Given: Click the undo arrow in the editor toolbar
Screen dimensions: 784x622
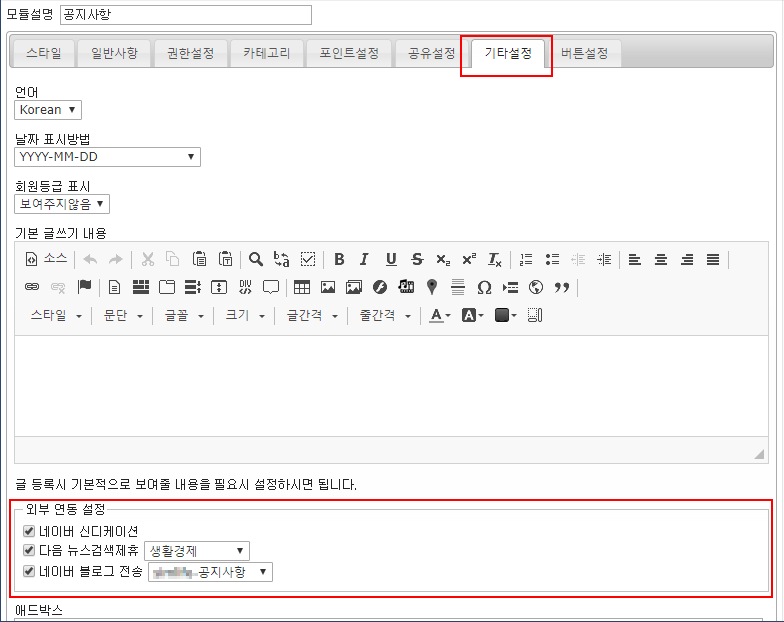Looking at the screenshot, I should pos(90,260).
